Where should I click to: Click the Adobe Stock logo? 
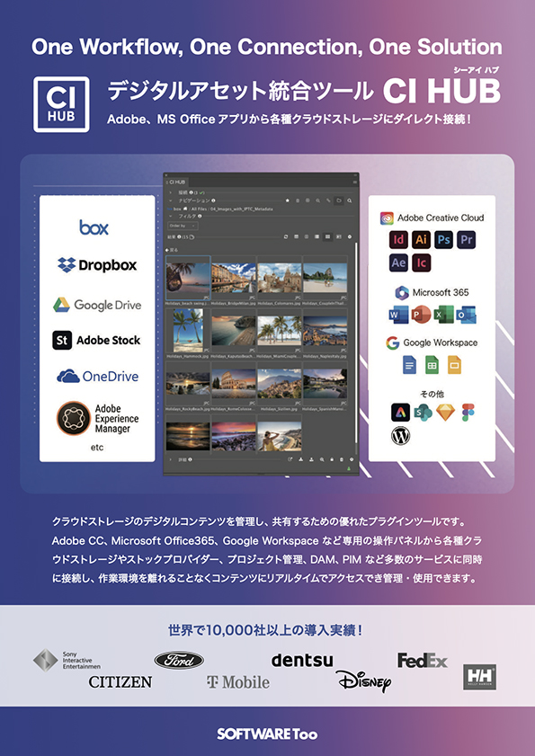point(96,341)
